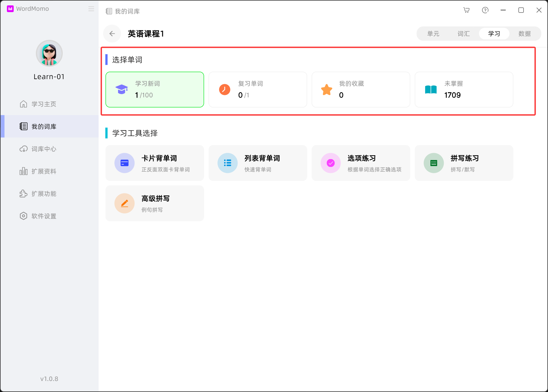Screen dimensions: 548x392
Task: Switch to the 单元 tab
Action: point(433,34)
